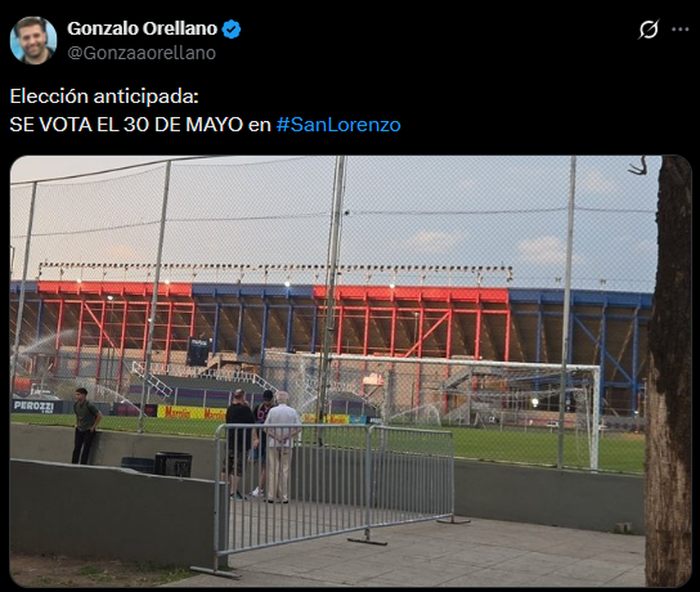Image resolution: width=700 pixels, height=592 pixels.
Task: Click the 'Elección anticipada:' tweet text
Action: [104, 96]
